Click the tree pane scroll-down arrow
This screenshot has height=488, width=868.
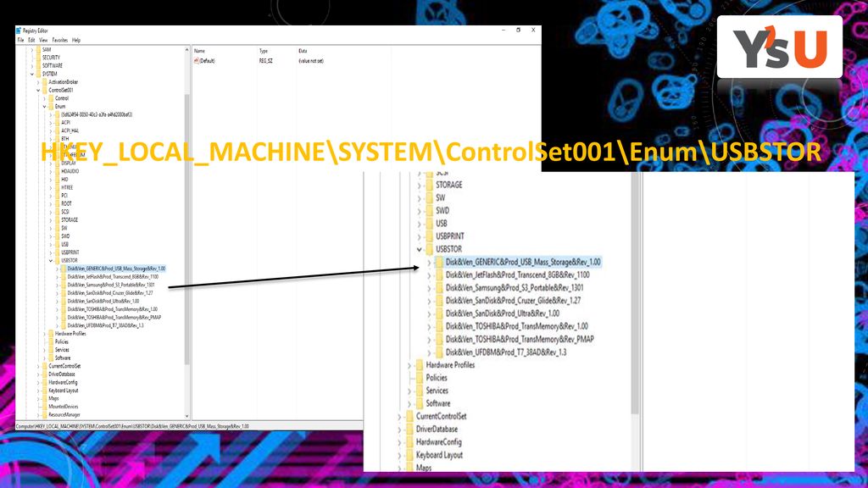[186, 416]
